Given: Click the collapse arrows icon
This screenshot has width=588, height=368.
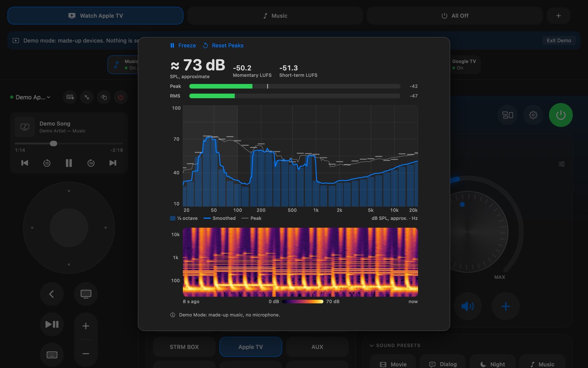Looking at the screenshot, I should pos(87,97).
